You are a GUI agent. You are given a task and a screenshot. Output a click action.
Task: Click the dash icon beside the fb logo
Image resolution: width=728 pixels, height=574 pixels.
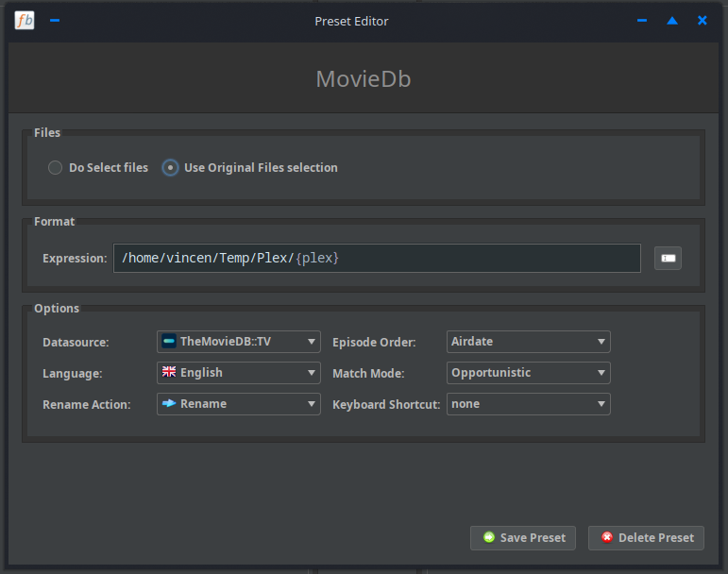tap(55, 21)
